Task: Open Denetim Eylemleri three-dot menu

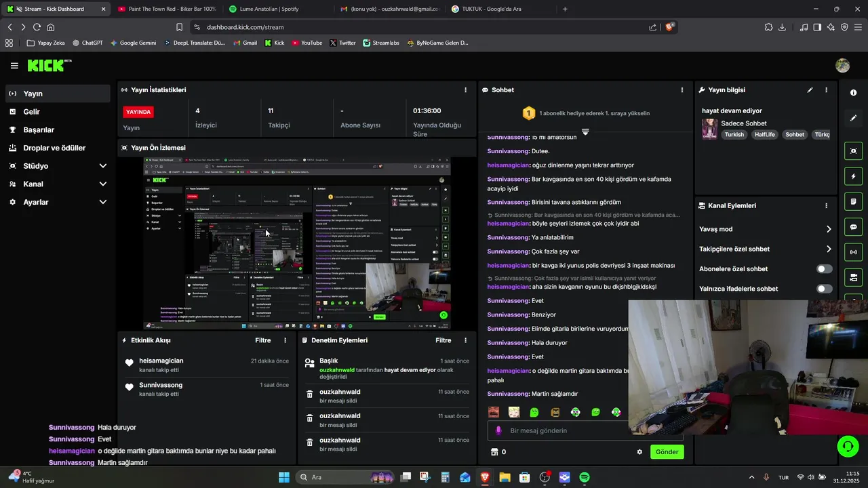Action: (x=465, y=340)
